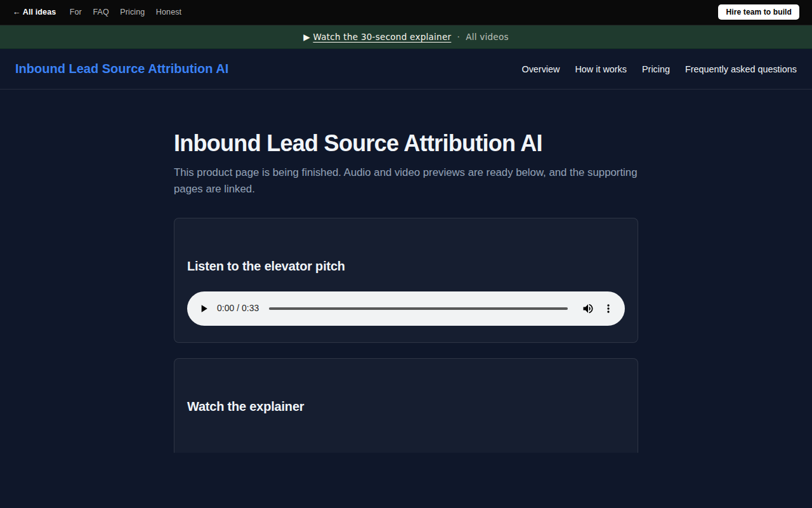Viewport: 812px width, 508px height.
Task: Click Inbound Lead Source Attribution AI logo
Action: [122, 69]
